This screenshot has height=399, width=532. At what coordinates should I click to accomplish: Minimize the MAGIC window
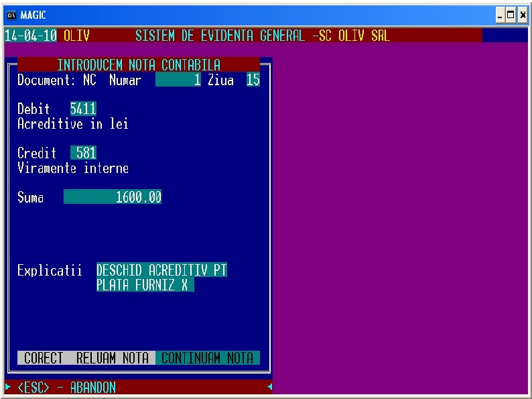click(x=500, y=15)
